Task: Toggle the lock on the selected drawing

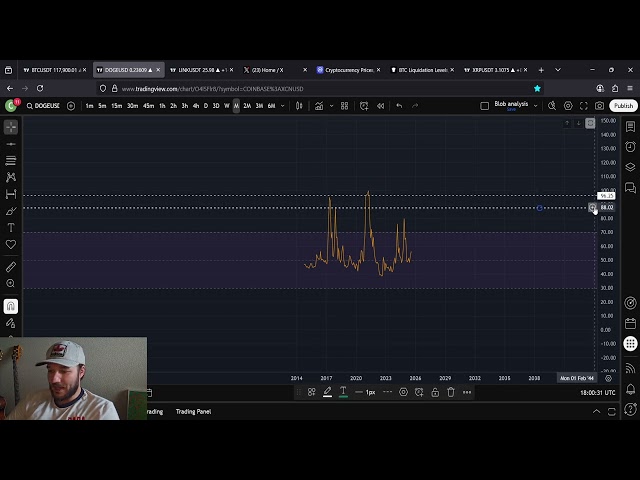Action: click(434, 392)
